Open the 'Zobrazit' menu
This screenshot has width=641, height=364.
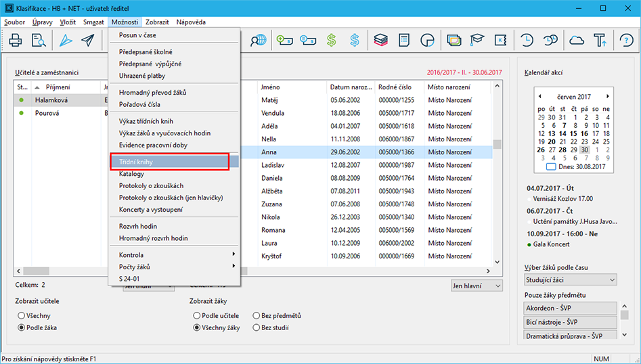[x=157, y=22]
